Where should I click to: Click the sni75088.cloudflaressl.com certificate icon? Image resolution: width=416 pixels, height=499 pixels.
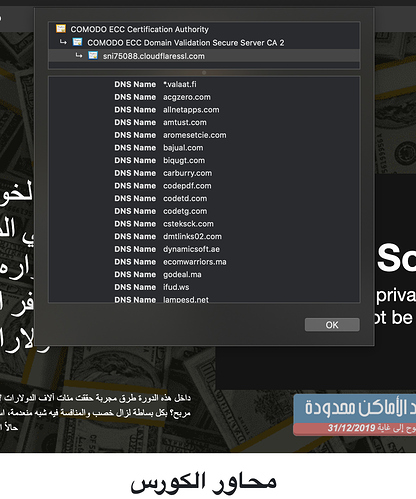pyautogui.click(x=93, y=55)
